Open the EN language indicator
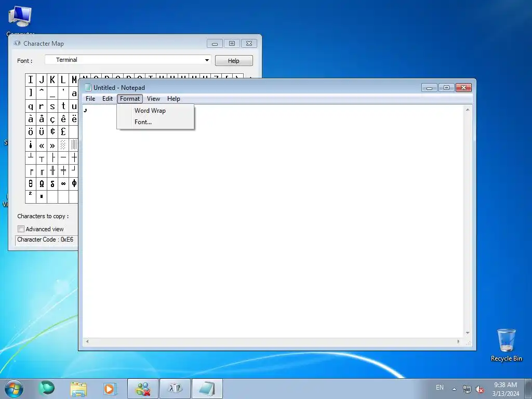 pos(440,388)
